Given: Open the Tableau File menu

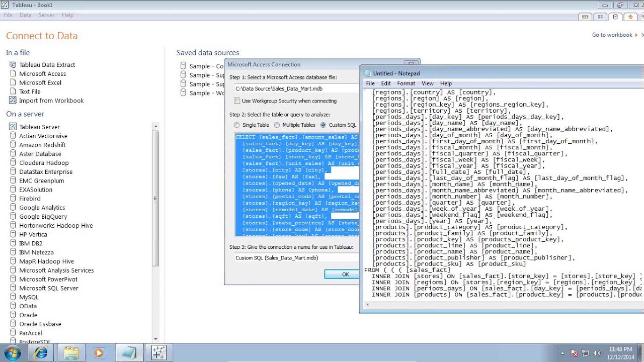Looking at the screenshot, I should point(8,15).
